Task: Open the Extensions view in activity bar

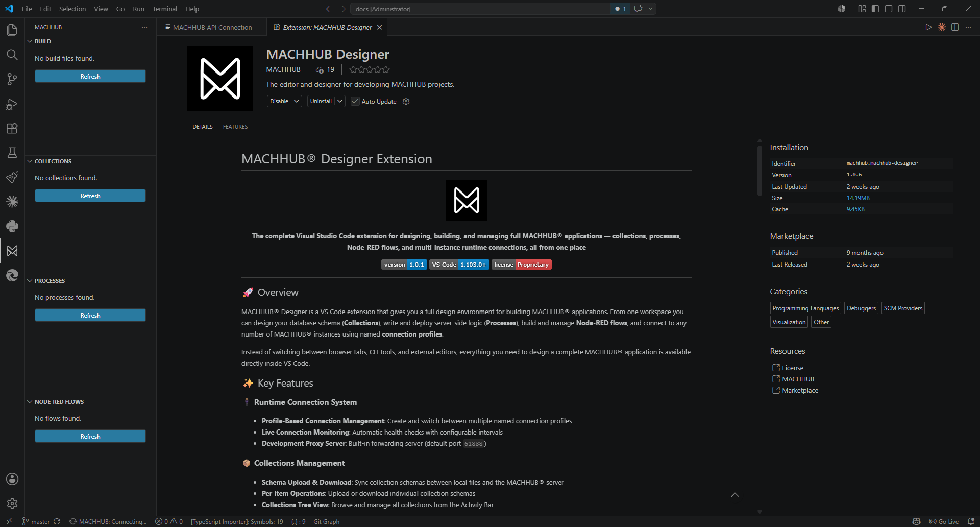Action: 12,128
